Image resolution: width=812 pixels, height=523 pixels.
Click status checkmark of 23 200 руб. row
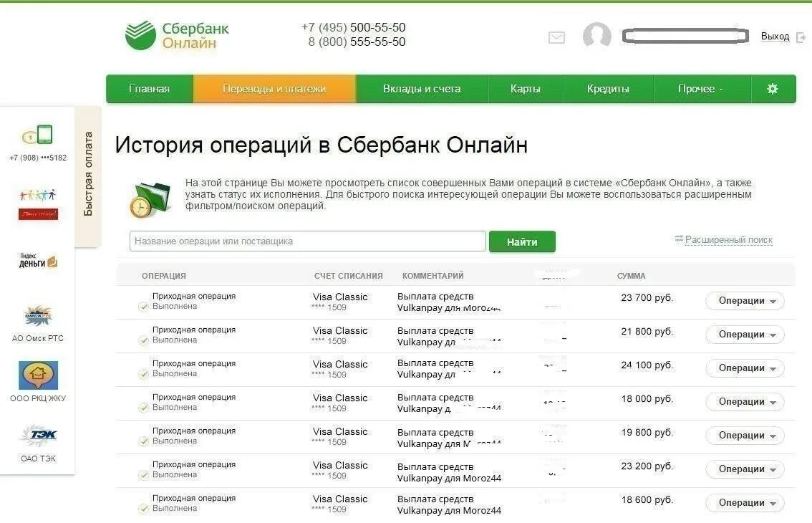(x=143, y=475)
